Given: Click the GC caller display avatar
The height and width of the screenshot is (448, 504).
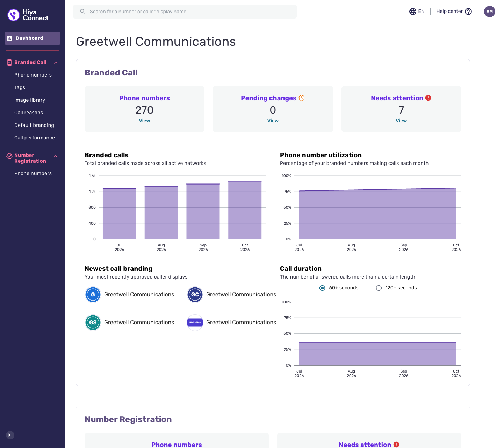Looking at the screenshot, I should (195, 295).
